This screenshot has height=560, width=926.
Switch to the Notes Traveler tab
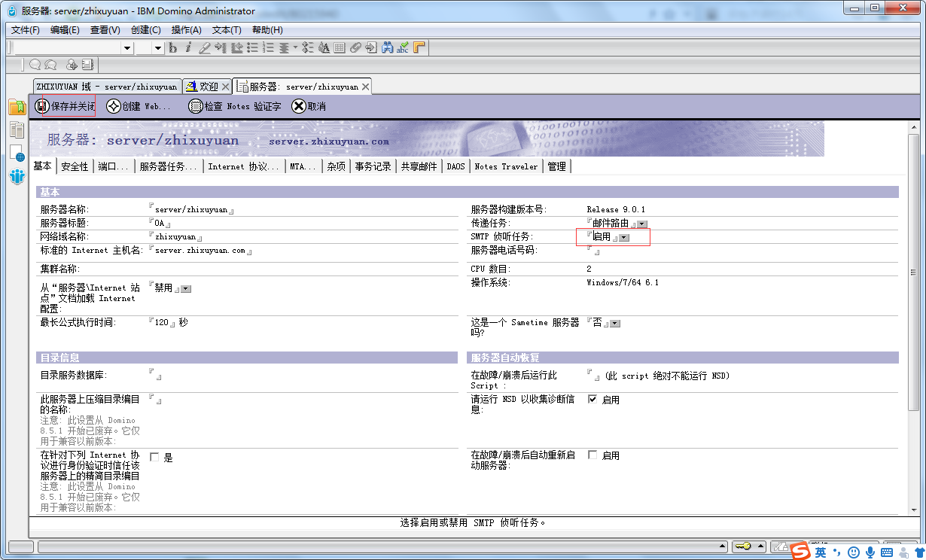(506, 166)
